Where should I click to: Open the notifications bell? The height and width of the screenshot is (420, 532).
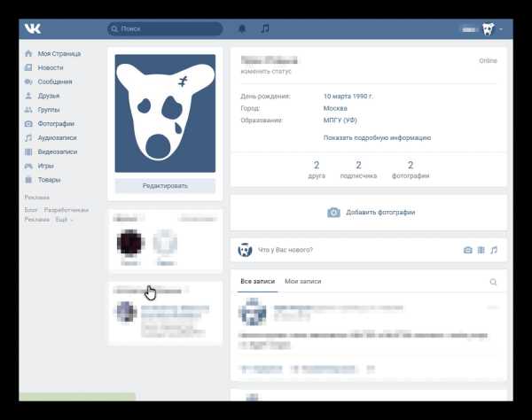click(242, 29)
